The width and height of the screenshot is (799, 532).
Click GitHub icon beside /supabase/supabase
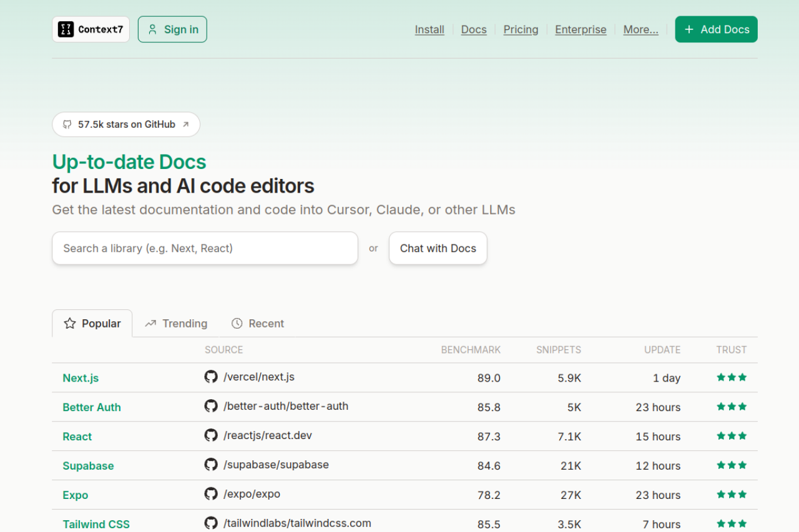tap(211, 465)
